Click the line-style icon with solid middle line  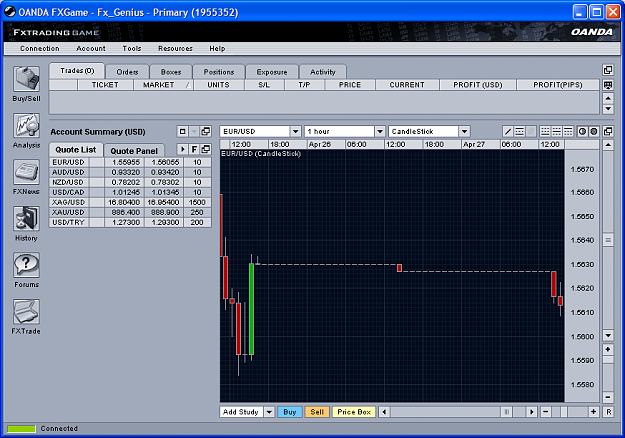tap(556, 132)
